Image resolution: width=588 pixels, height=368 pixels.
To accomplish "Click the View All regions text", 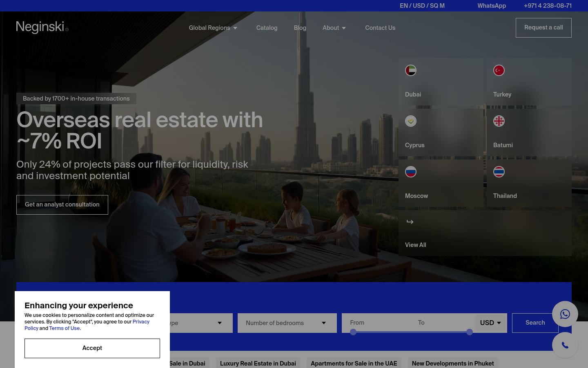I will [416, 245].
